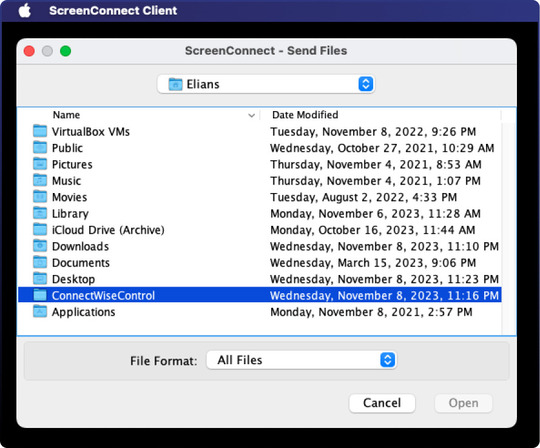Viewport: 540px width, 448px height.
Task: Click the Movies folder icon
Action: coord(40,197)
